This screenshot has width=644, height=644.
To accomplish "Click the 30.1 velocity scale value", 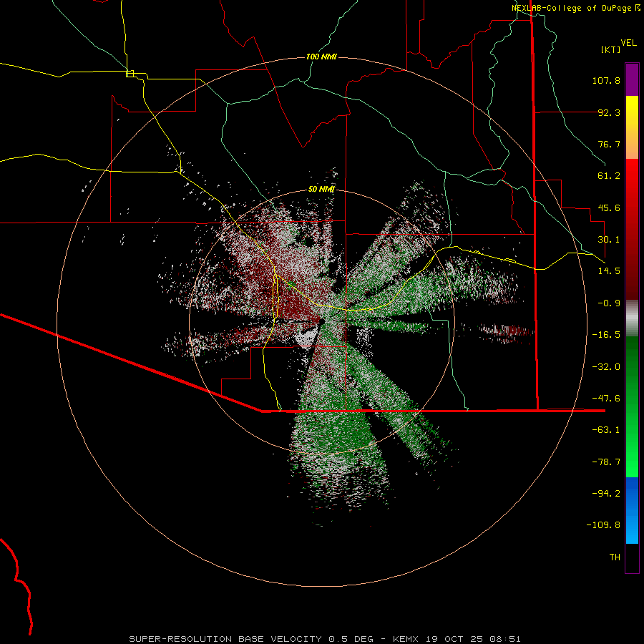I will (609, 240).
